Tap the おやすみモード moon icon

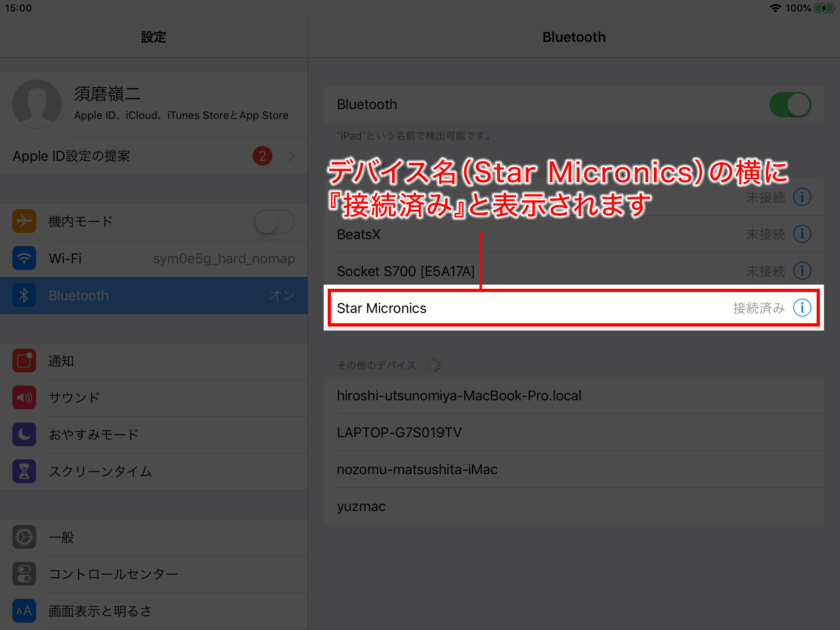pyautogui.click(x=24, y=434)
